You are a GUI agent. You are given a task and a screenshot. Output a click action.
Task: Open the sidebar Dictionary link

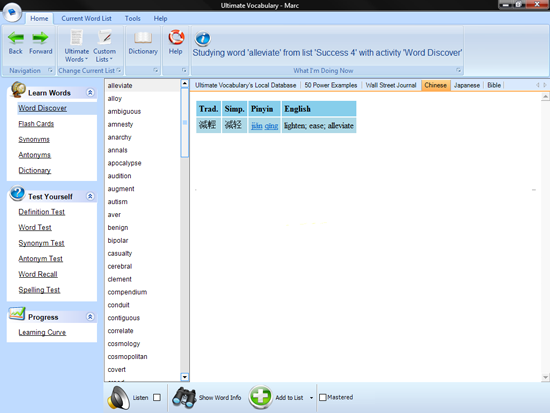pyautogui.click(x=34, y=171)
